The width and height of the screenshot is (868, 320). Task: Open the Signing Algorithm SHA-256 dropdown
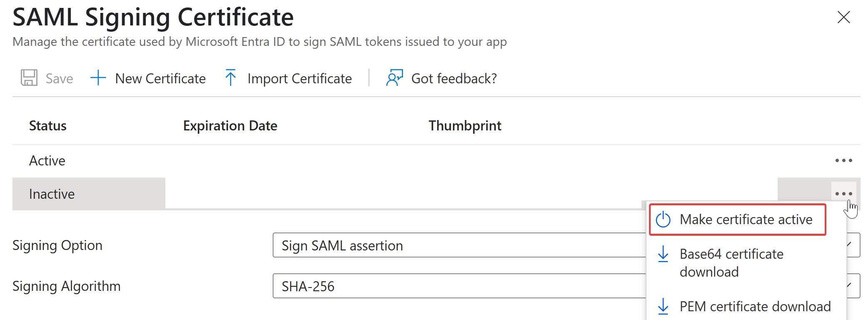[x=458, y=286]
